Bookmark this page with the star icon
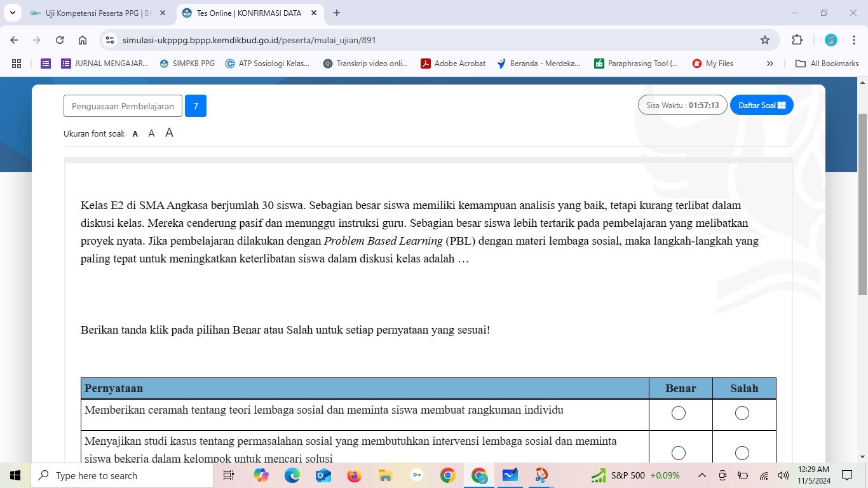 click(765, 40)
